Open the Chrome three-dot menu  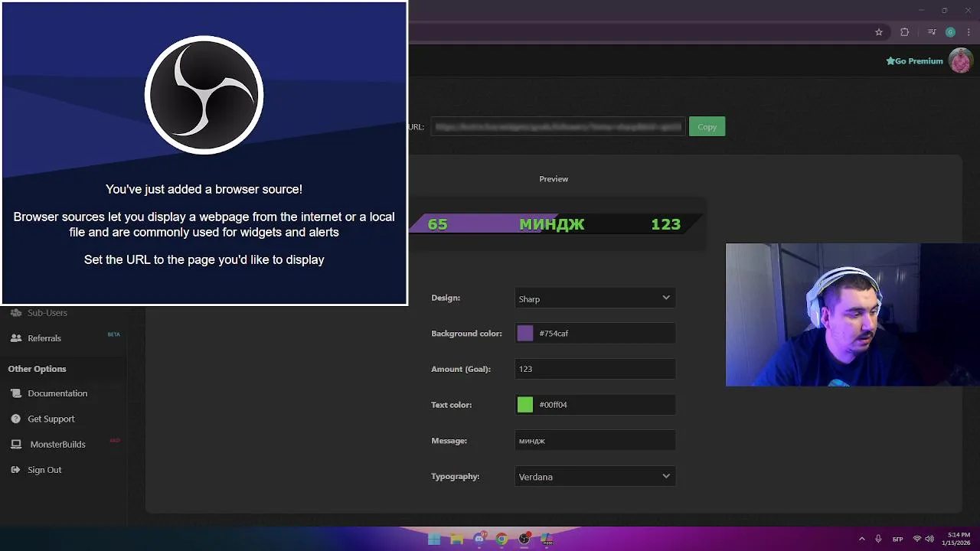coord(969,32)
